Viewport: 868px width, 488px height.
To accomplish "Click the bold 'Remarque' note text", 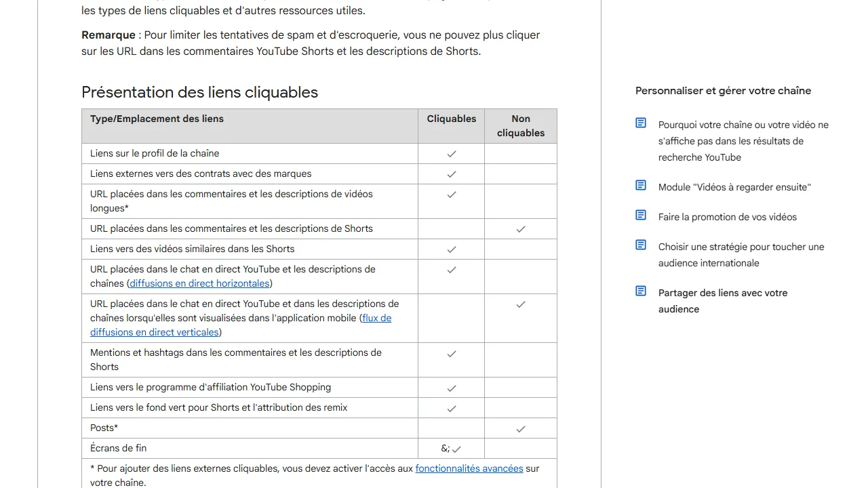I will click(108, 35).
